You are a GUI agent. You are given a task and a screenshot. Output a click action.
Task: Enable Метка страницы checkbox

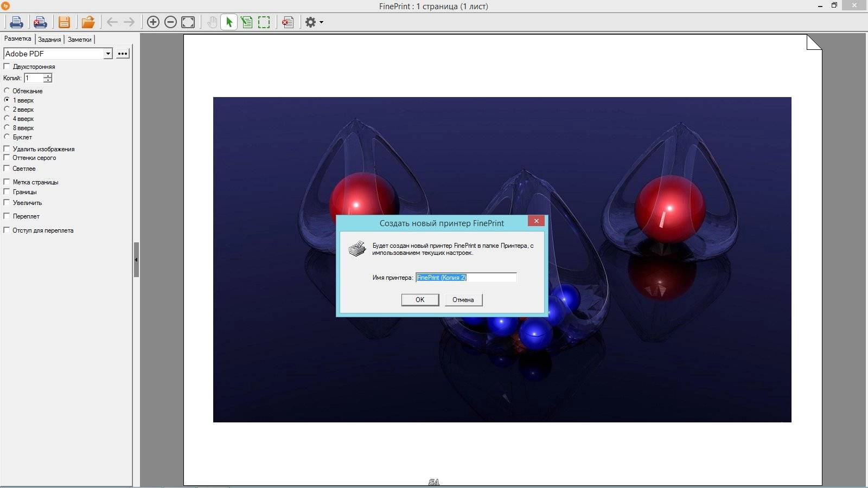7,182
